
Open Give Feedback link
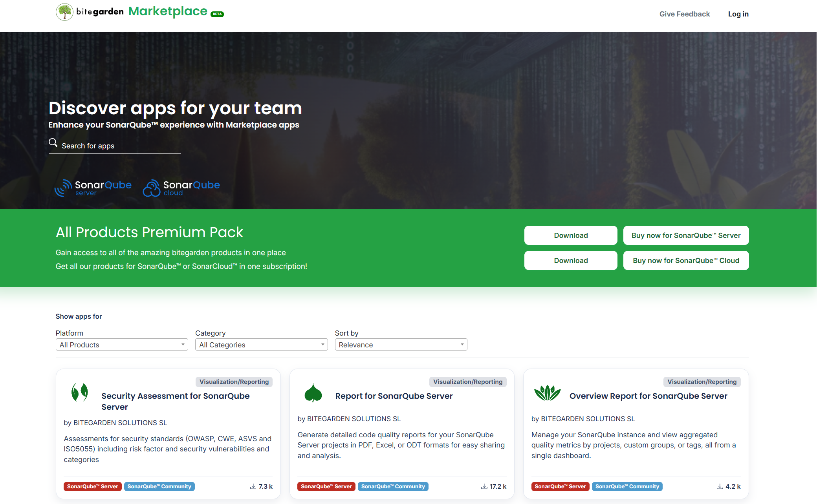[685, 14]
